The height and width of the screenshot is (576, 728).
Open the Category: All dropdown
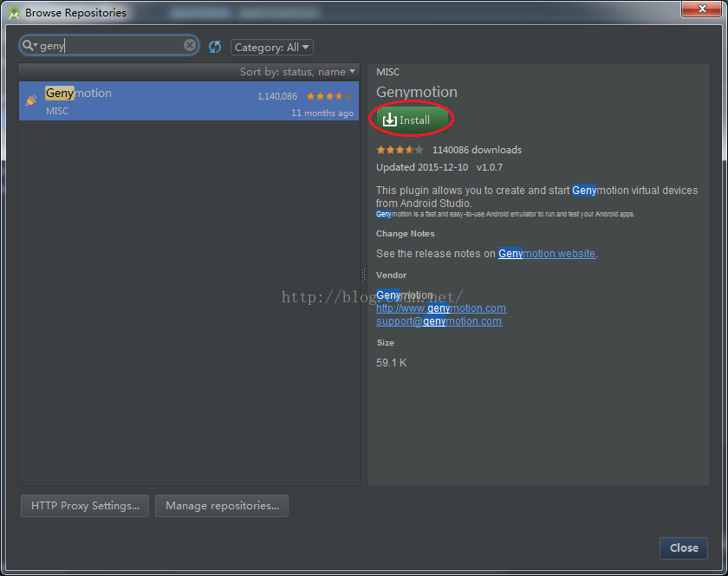click(x=271, y=48)
